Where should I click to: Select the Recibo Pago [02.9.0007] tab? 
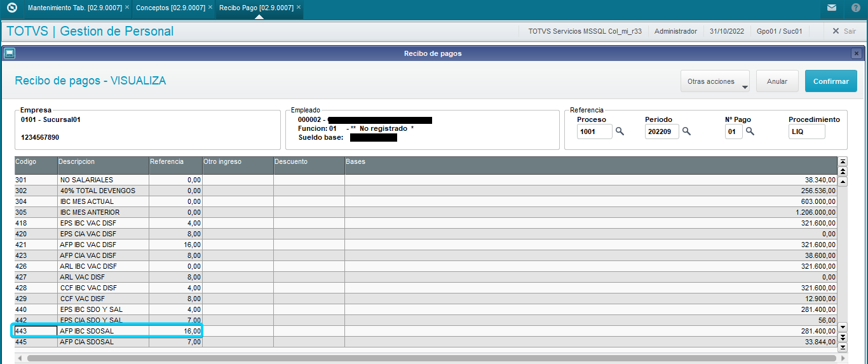tap(256, 8)
